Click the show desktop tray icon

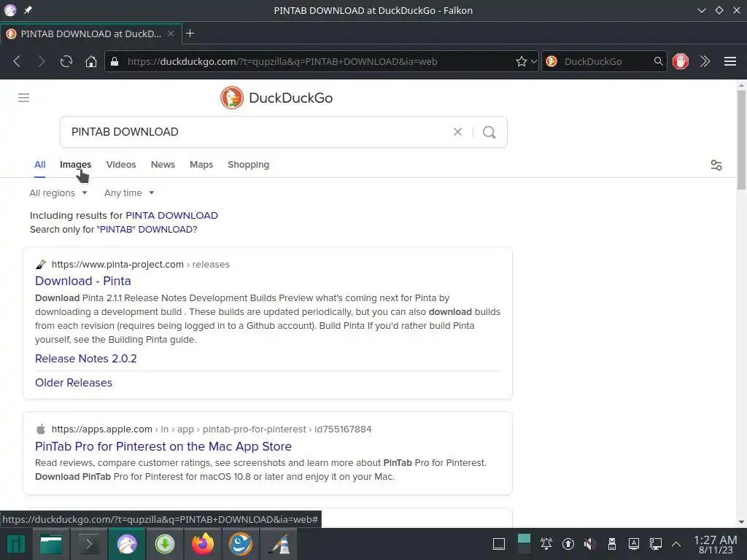[x=499, y=544]
